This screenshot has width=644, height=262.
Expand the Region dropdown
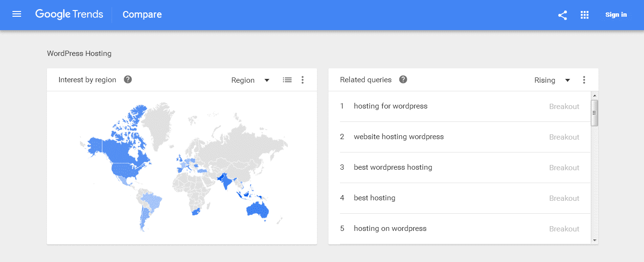(x=250, y=80)
